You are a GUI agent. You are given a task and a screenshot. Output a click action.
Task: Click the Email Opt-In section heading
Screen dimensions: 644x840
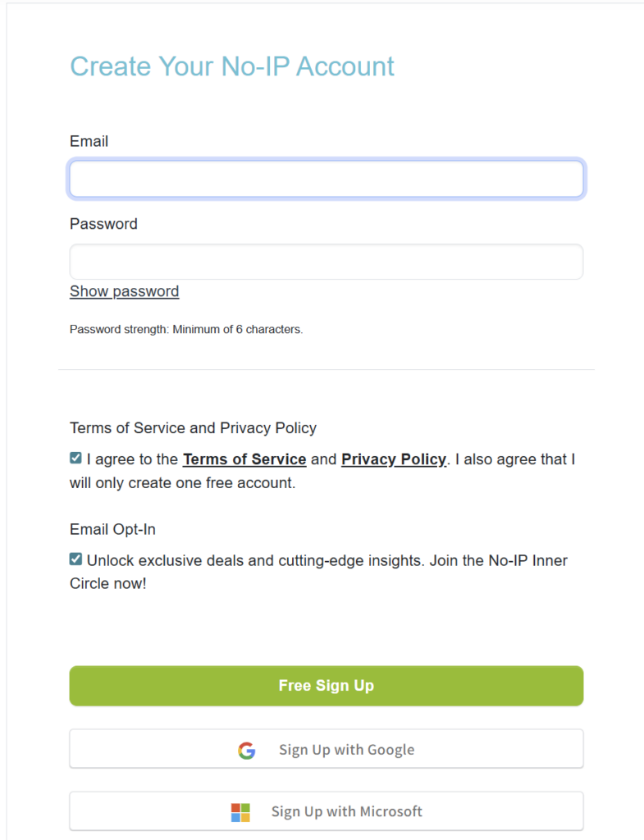pyautogui.click(x=112, y=529)
